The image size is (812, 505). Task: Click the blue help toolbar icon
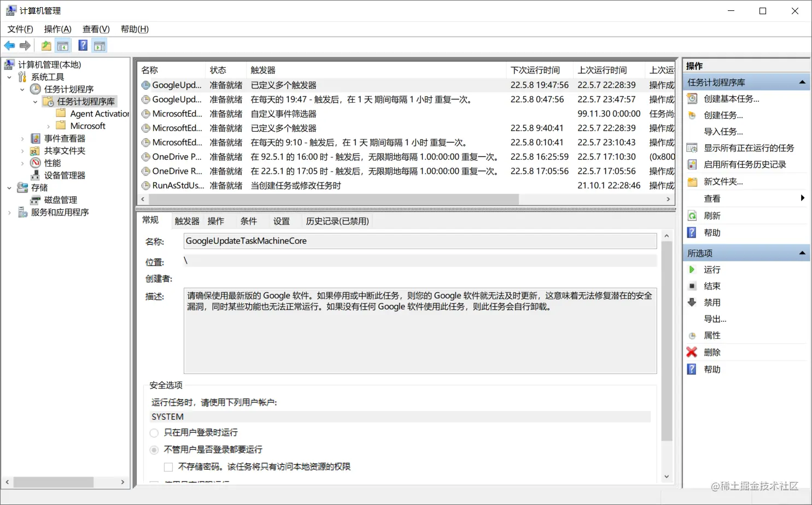83,46
